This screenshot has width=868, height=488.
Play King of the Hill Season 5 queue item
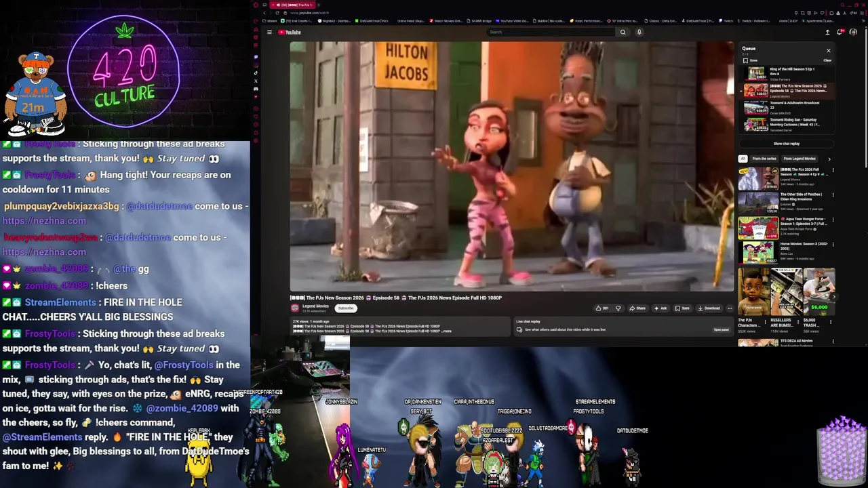pyautogui.click(x=785, y=74)
